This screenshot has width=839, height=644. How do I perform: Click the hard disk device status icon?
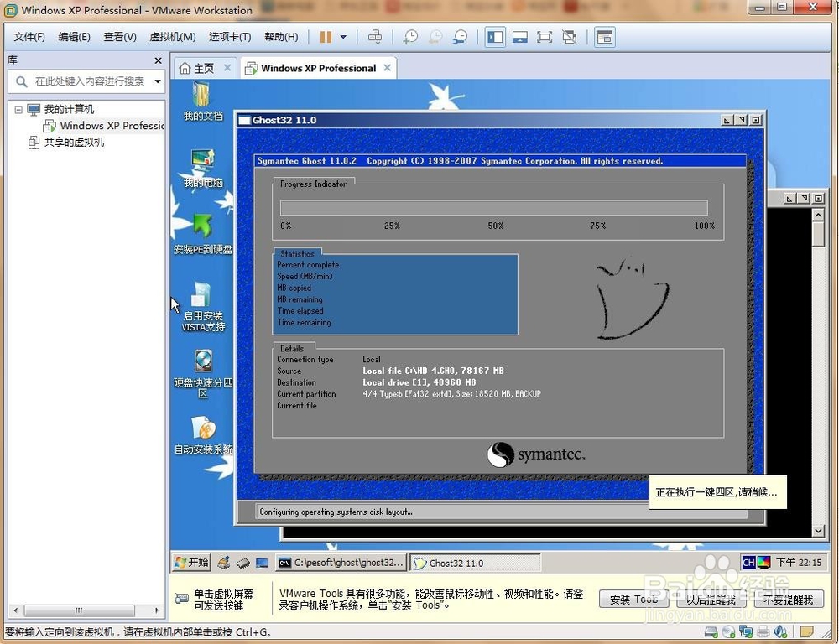tap(711, 632)
